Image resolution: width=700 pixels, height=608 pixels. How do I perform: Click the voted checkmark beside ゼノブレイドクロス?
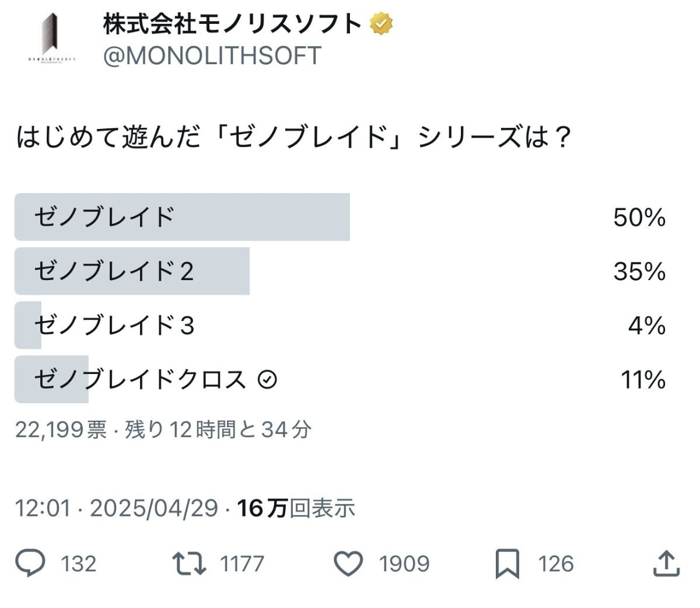pos(267,380)
